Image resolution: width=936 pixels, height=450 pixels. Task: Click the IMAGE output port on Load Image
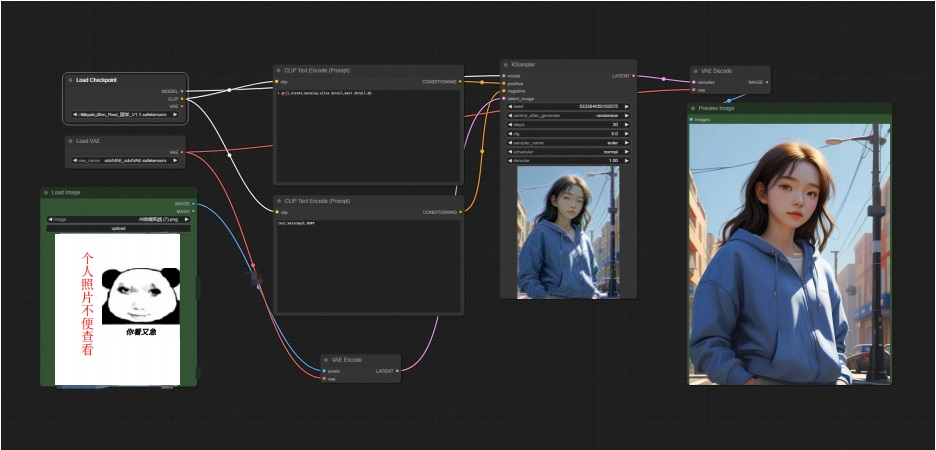[x=194, y=203]
